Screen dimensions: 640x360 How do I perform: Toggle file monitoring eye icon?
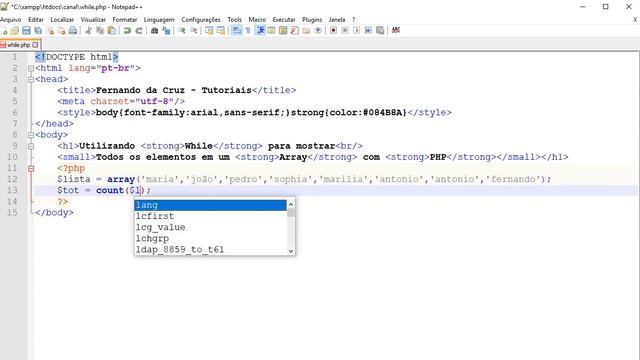click(x=318, y=31)
